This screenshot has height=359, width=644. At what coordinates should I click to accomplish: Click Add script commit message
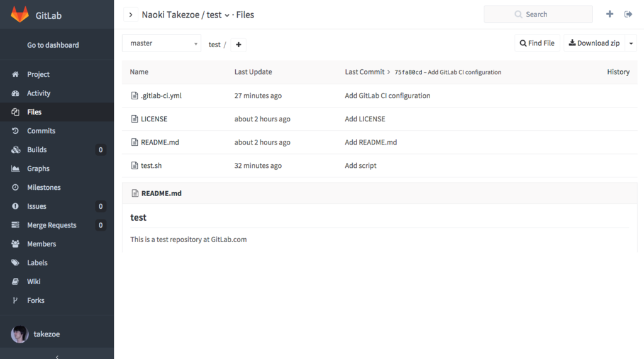coord(360,165)
